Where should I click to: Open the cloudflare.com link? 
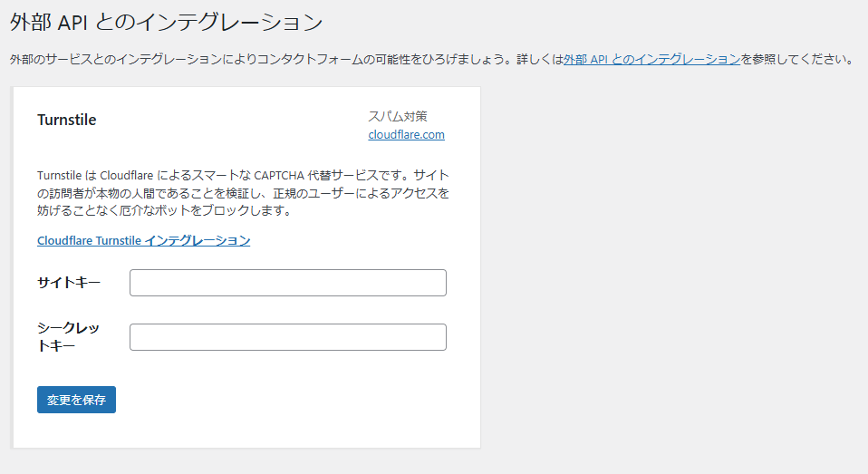click(406, 135)
